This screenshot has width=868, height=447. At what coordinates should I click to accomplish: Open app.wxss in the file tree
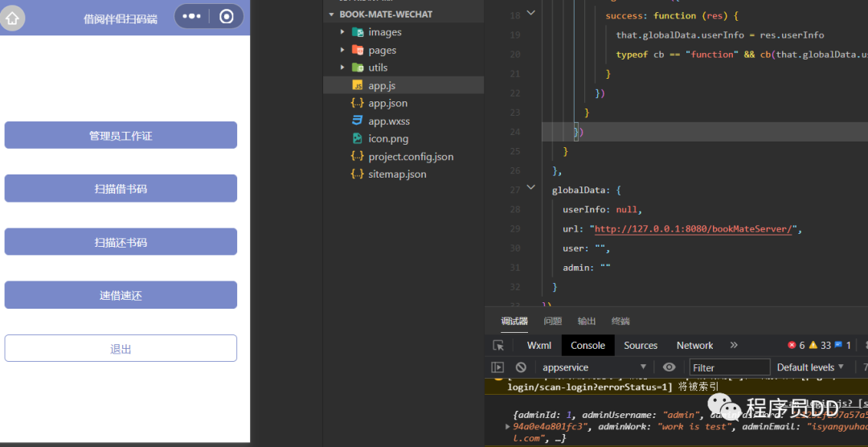[389, 121]
